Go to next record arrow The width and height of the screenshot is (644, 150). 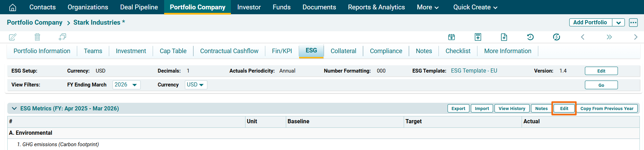636,37
